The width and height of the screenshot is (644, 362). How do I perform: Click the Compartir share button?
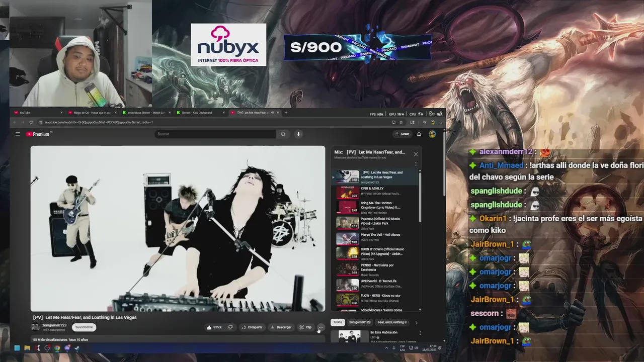(x=252, y=327)
